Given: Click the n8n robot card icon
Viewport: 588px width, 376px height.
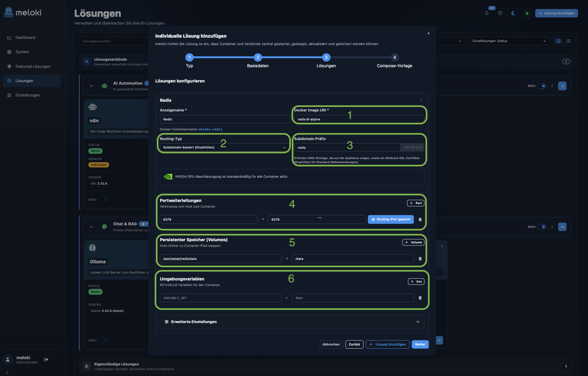Looking at the screenshot, I should pos(93,107).
